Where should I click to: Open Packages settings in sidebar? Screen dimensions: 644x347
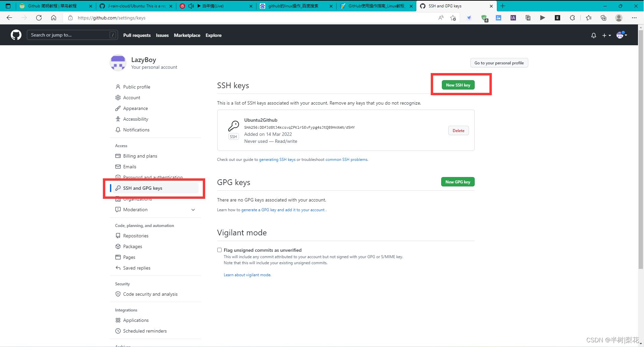point(132,246)
